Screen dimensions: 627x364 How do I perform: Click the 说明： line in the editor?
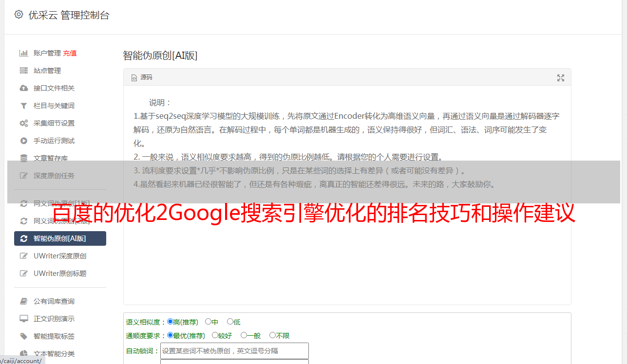tap(160, 103)
